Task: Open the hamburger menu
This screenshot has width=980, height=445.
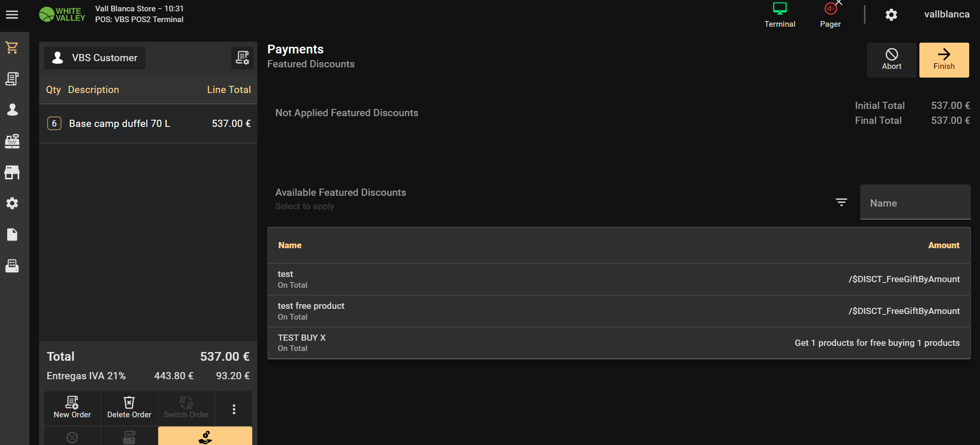Action: 12,15
